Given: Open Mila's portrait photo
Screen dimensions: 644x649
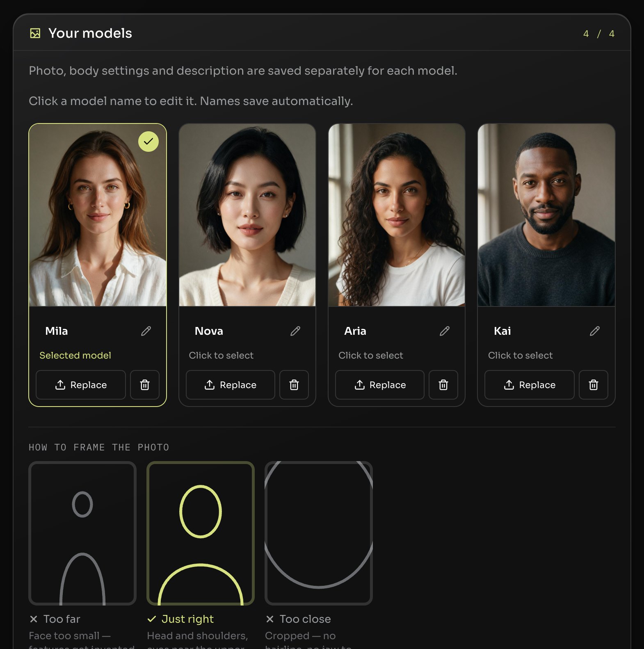Looking at the screenshot, I should click(x=98, y=215).
